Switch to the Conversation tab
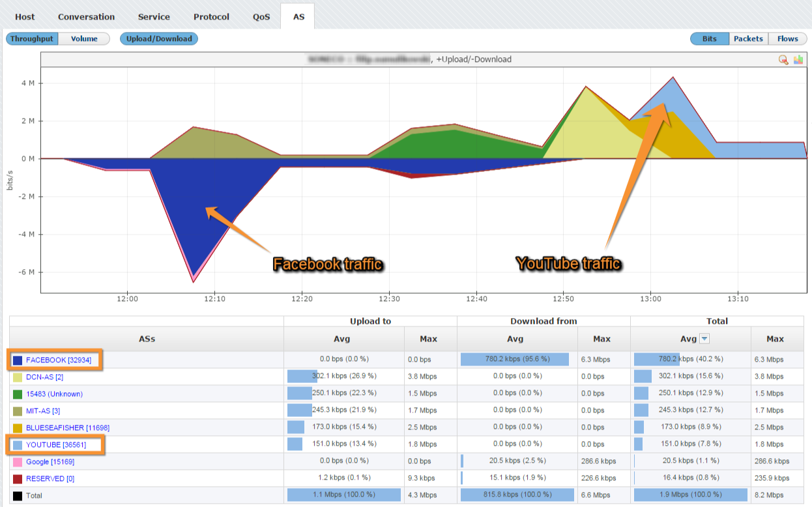Image resolution: width=812 pixels, height=507 pixels. (86, 17)
